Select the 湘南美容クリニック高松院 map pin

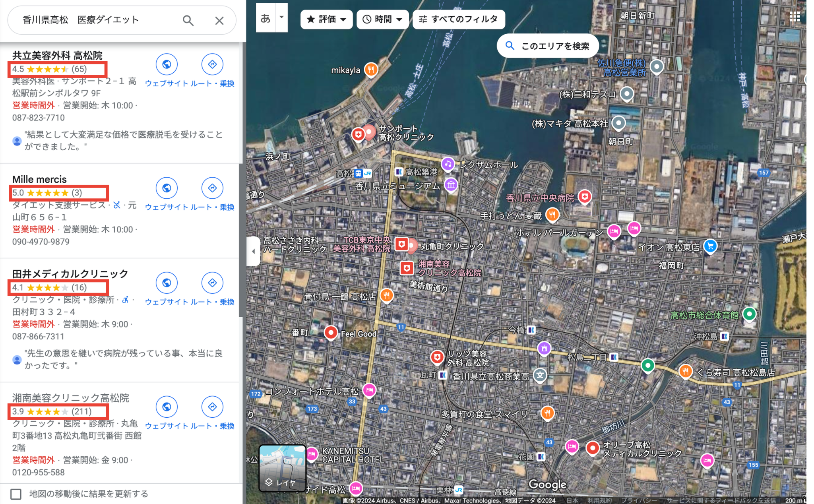click(x=407, y=268)
